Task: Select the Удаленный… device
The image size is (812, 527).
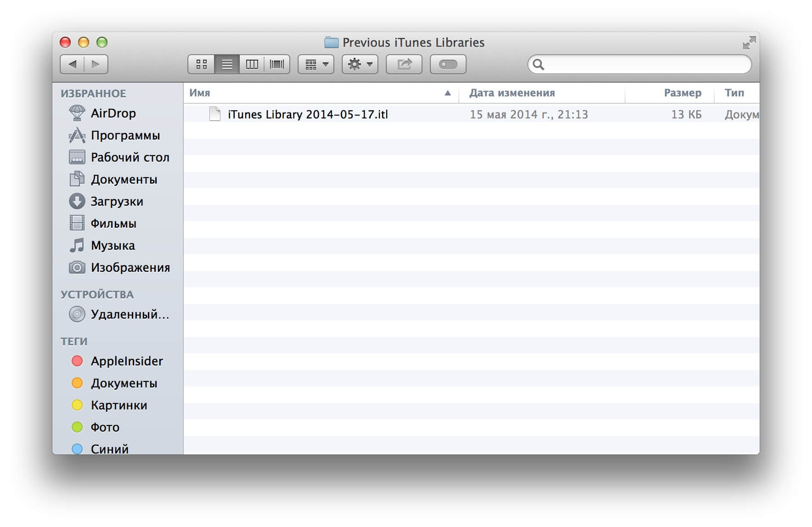Action: [118, 314]
